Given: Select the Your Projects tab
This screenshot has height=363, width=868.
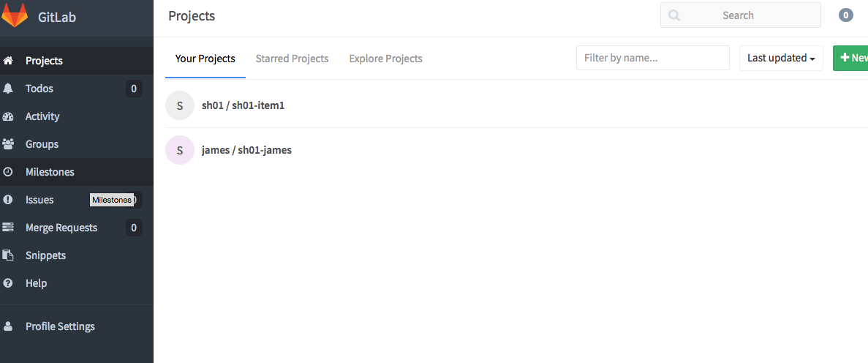Looking at the screenshot, I should [x=205, y=59].
